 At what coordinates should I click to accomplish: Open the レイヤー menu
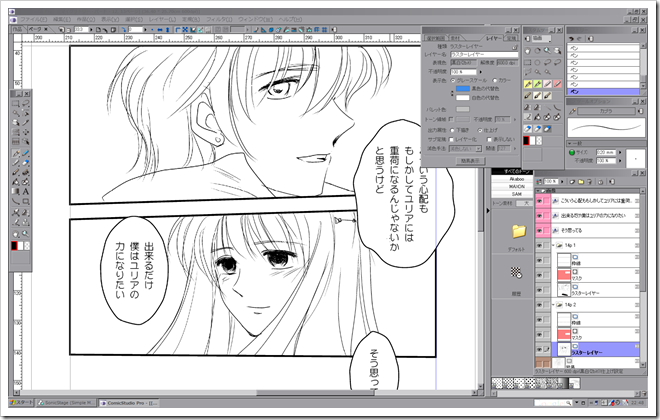click(162, 19)
